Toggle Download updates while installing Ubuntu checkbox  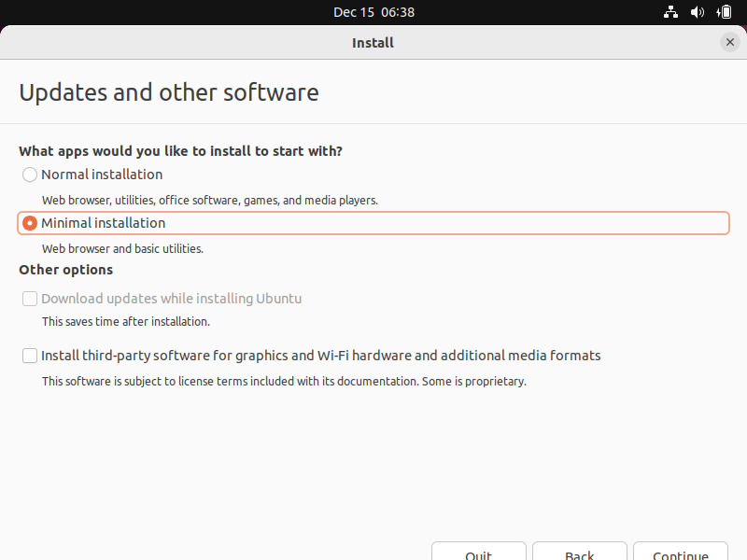30,299
